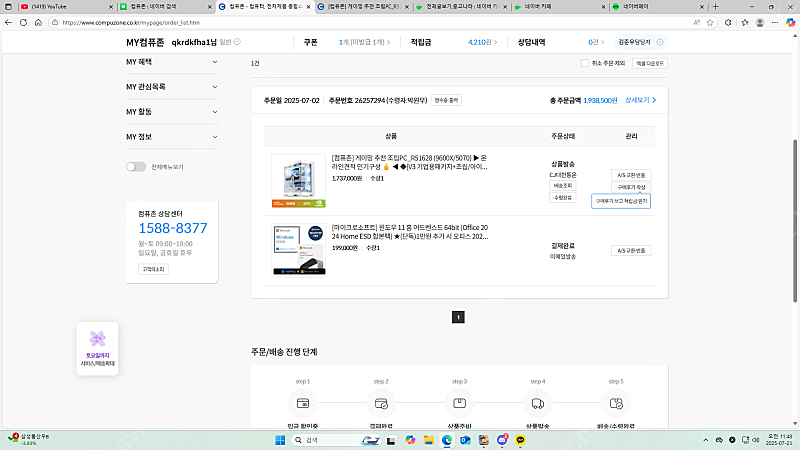The width and height of the screenshot is (800, 450).
Task: Open the browser profile avatar
Action: coord(760,22)
